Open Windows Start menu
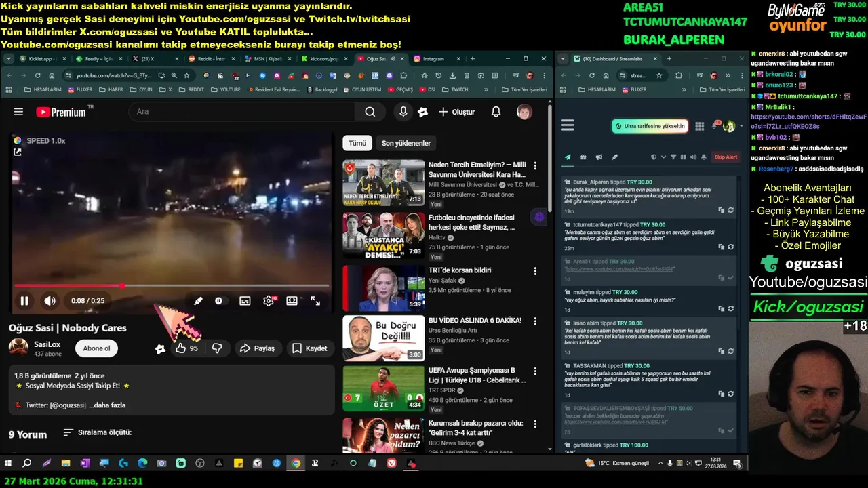The height and width of the screenshot is (488, 868). pyautogui.click(x=8, y=464)
